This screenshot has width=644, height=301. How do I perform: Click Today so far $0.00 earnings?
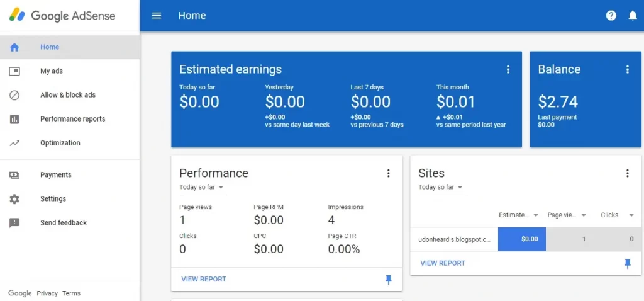(199, 101)
